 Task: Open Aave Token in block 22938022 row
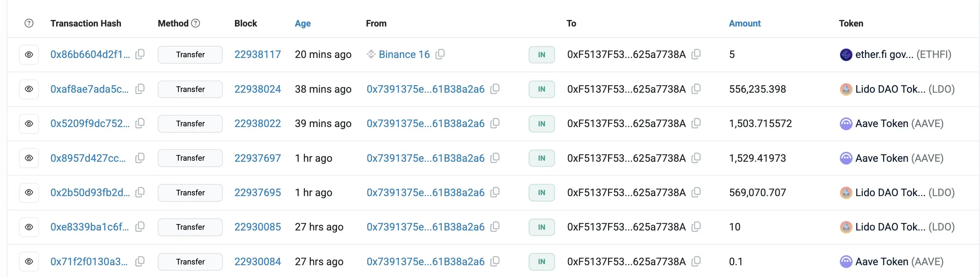tap(900, 123)
